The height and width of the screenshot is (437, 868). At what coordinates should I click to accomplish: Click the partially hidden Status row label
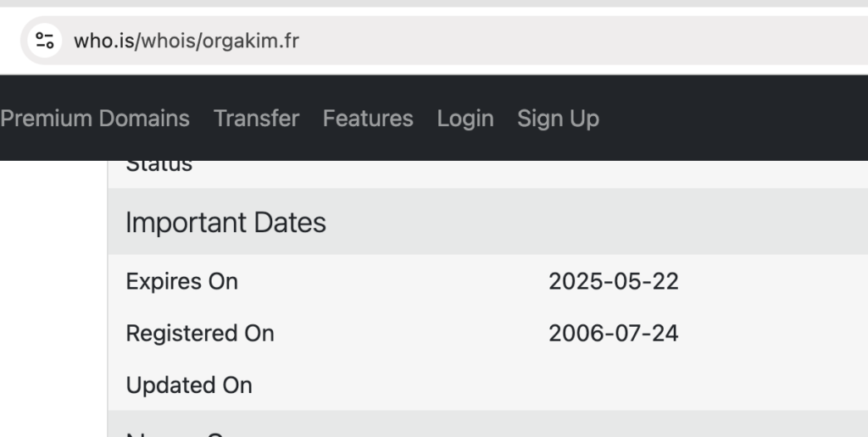click(159, 166)
